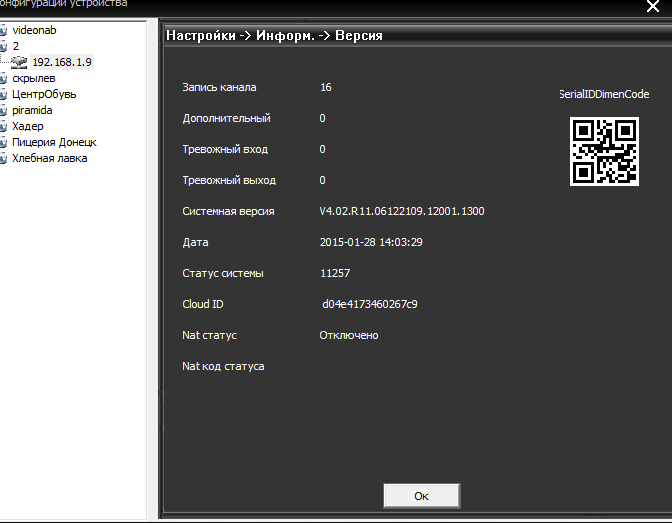Image resolution: width=672 pixels, height=523 pixels.
Task: Select the group named 2
Action: [x=15, y=46]
